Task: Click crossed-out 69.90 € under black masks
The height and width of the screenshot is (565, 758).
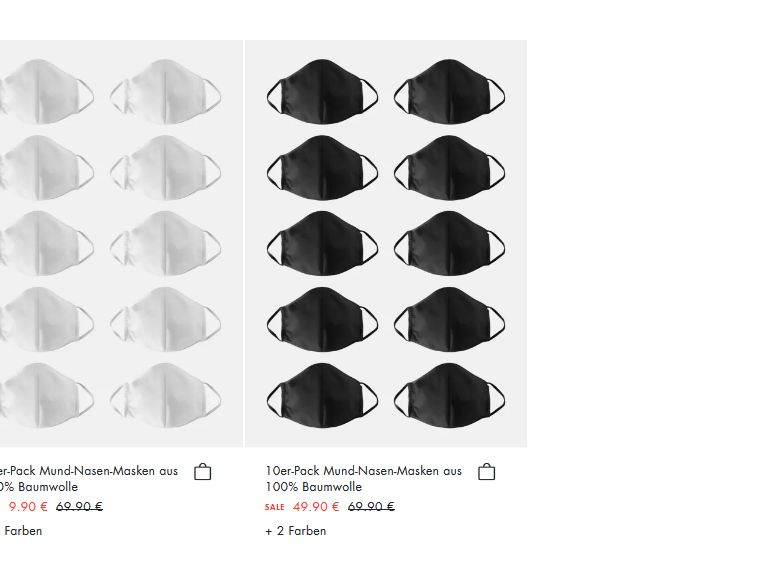Action: click(x=371, y=507)
